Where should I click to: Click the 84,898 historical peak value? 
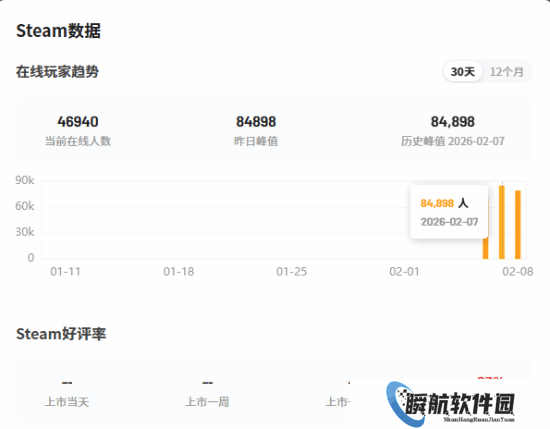(x=452, y=122)
